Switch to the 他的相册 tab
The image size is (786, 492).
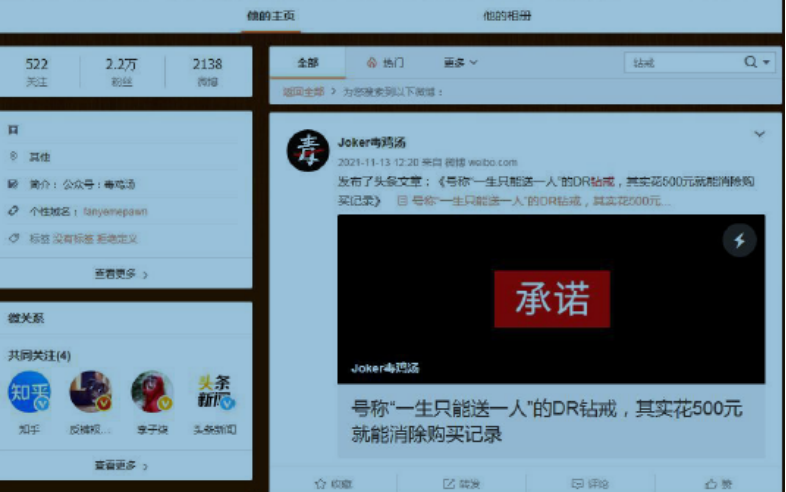point(507,16)
